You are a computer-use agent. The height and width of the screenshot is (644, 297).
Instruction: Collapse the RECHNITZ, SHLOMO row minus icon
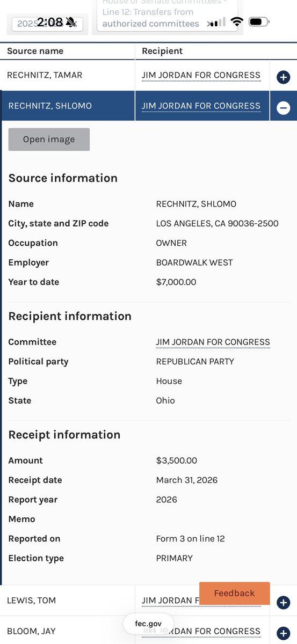tap(283, 108)
